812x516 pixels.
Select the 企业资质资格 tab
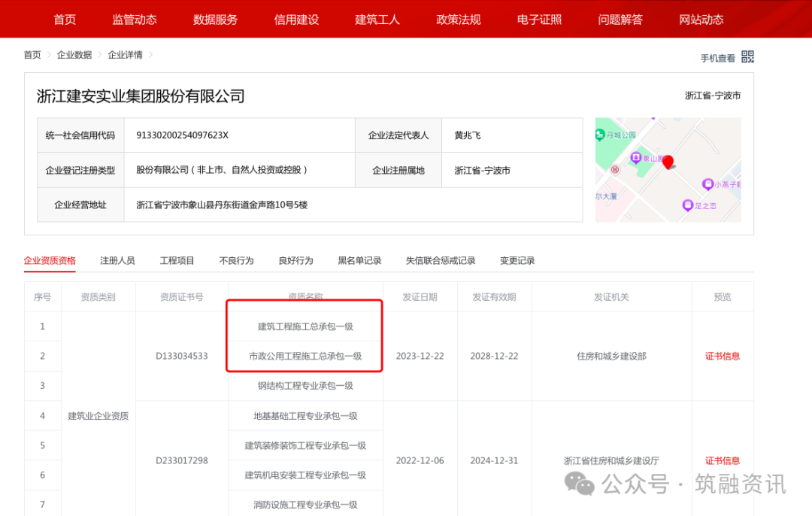(50, 260)
